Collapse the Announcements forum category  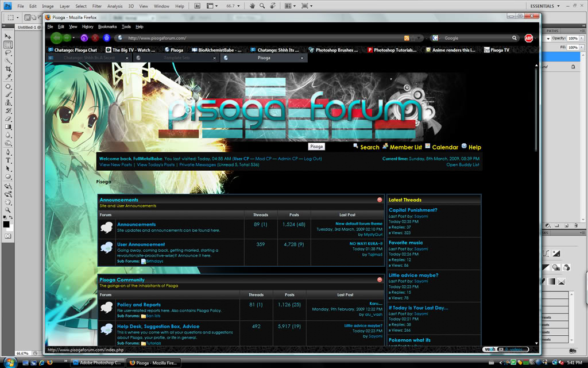click(380, 200)
